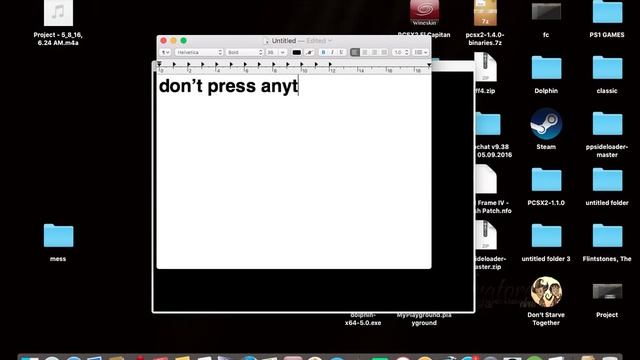Select the Dolphin folder
This screenshot has width=640, height=360.
546,68
